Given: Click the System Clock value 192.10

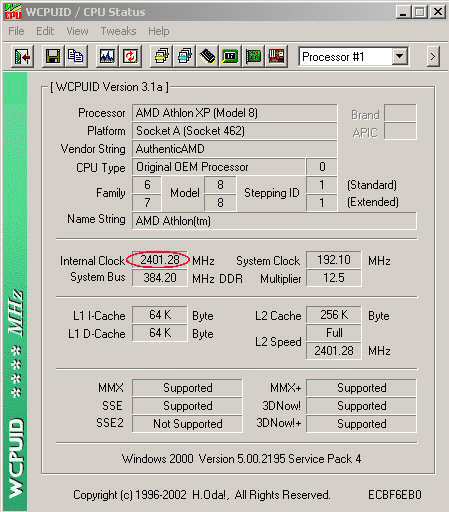Looking at the screenshot, I should (x=334, y=260).
